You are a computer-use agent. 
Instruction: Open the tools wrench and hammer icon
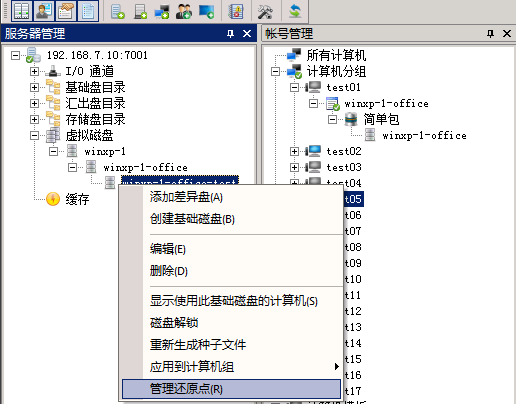point(265,11)
